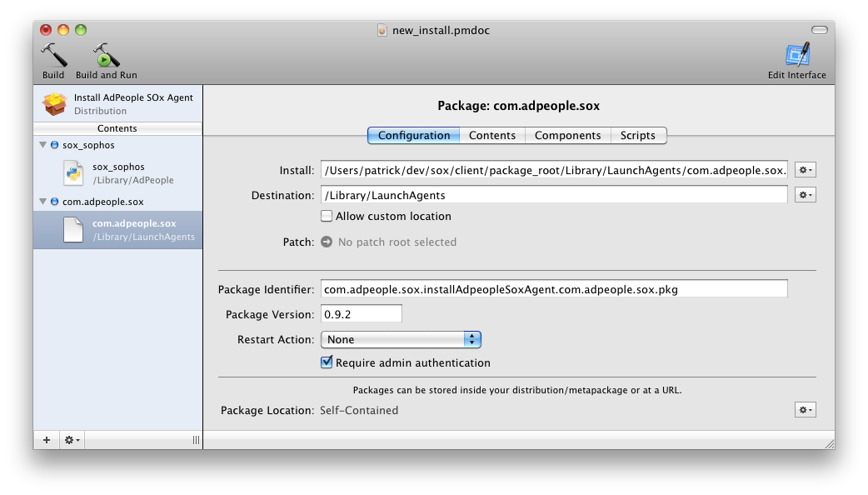Select the Install AdPeople SOx Agent distribution icon
The image size is (868, 495).
(x=55, y=103)
